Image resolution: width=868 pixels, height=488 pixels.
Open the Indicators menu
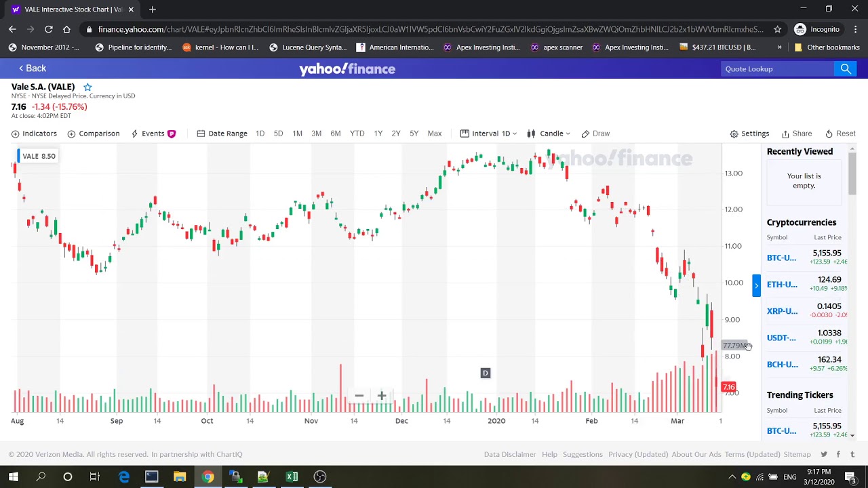coord(34,134)
